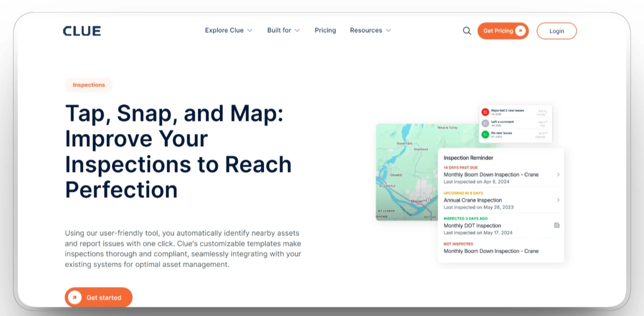The image size is (644, 316).
Task: Click the Get Pricing button
Action: (x=503, y=31)
